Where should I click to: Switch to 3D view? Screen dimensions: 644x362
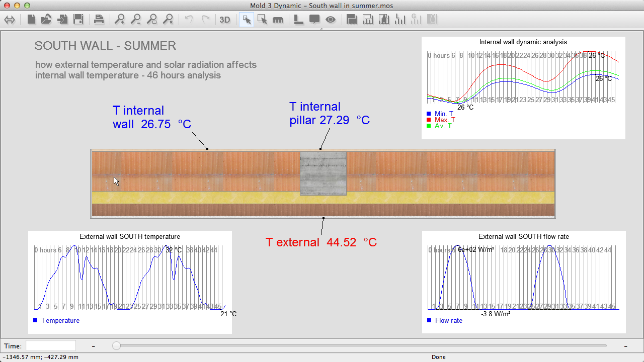pos(225,20)
